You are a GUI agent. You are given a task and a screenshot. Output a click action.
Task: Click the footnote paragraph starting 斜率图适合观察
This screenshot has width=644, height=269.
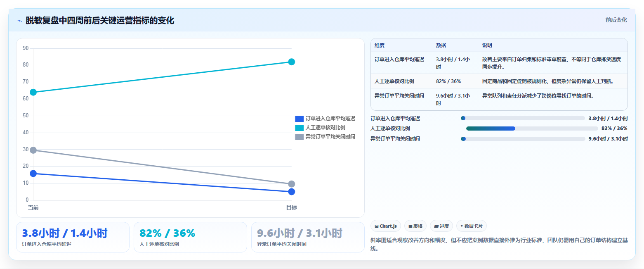499,244
